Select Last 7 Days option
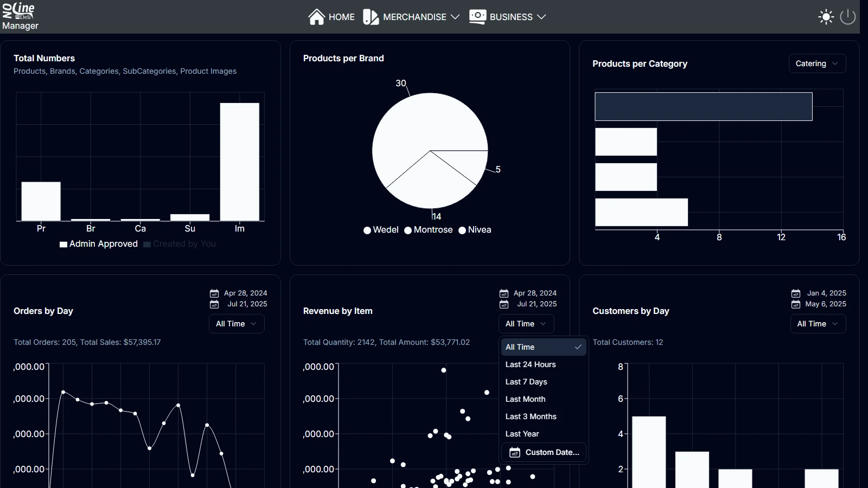 click(526, 382)
